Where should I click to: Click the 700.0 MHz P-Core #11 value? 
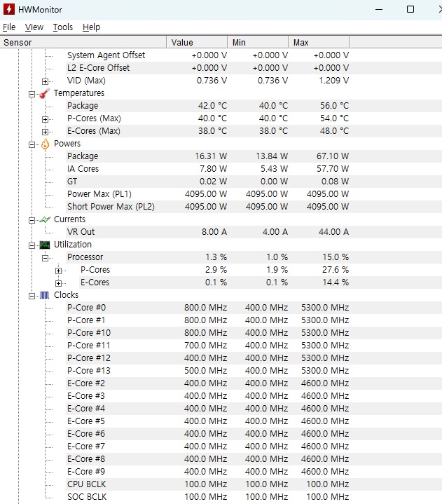(x=205, y=345)
